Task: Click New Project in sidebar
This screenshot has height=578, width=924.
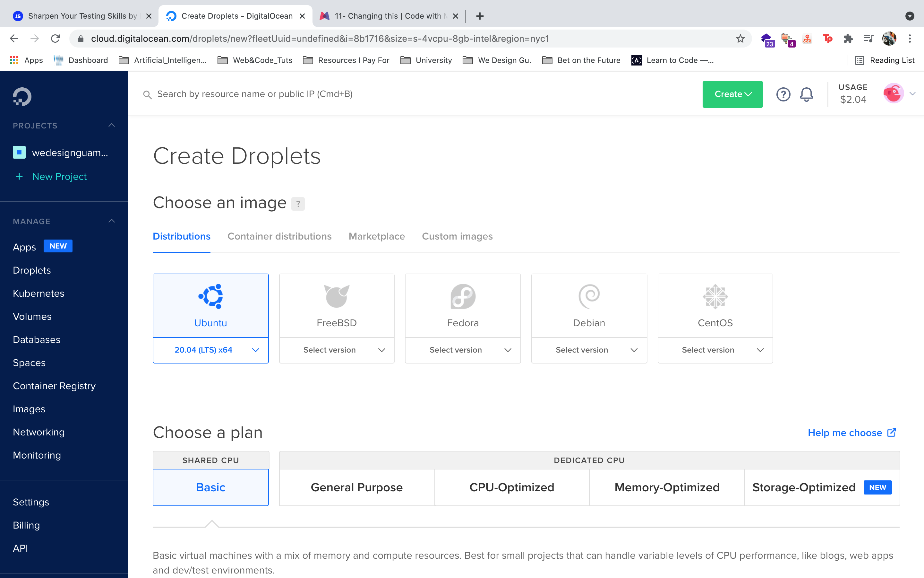Action: pos(59,176)
